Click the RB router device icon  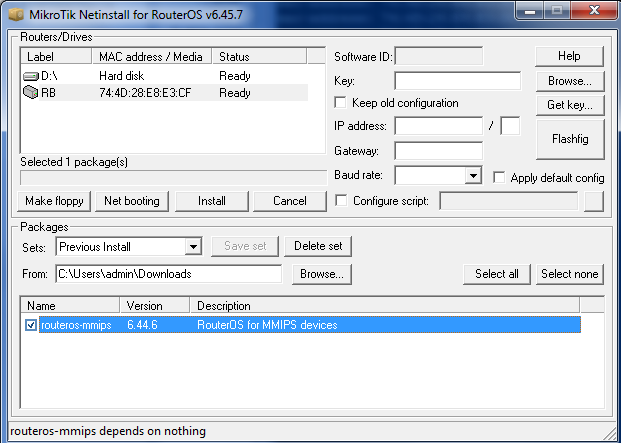pos(30,92)
